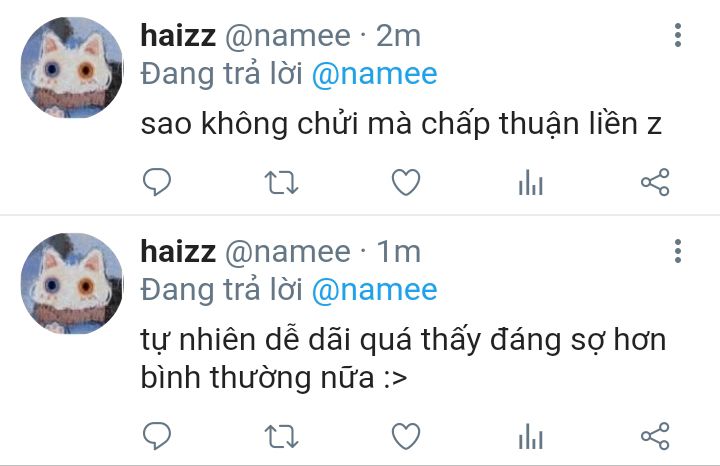The width and height of the screenshot is (720, 466).
Task: Open the cat avatar on the second tweet
Action: pyautogui.click(x=72, y=283)
